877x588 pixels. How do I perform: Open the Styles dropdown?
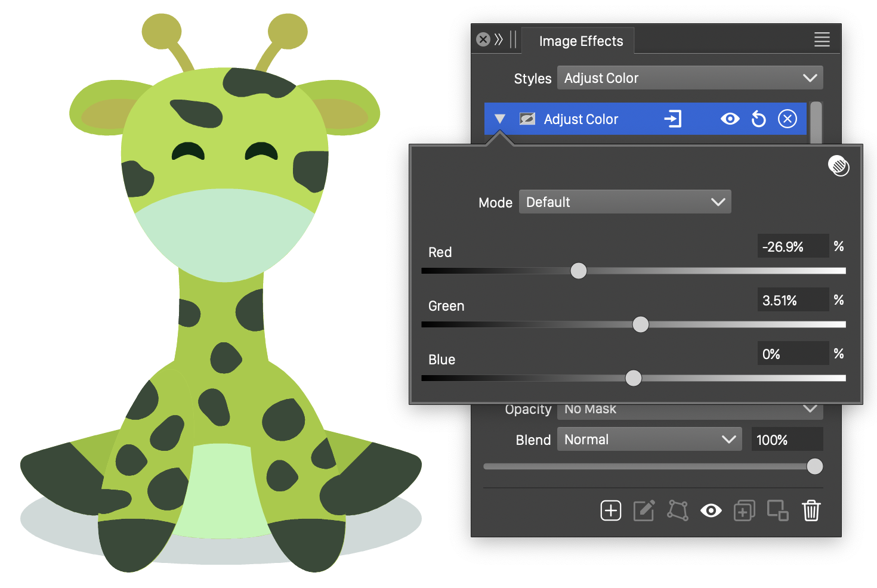(690, 78)
